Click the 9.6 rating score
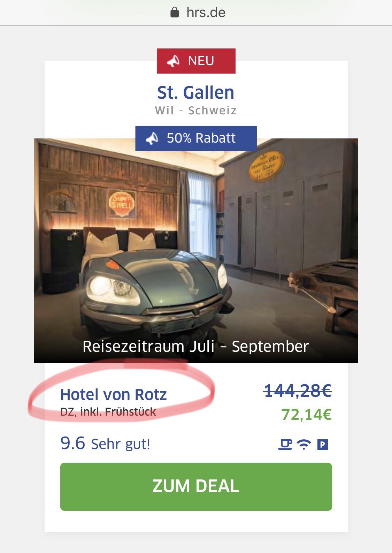This screenshot has width=392, height=553. 72,444
